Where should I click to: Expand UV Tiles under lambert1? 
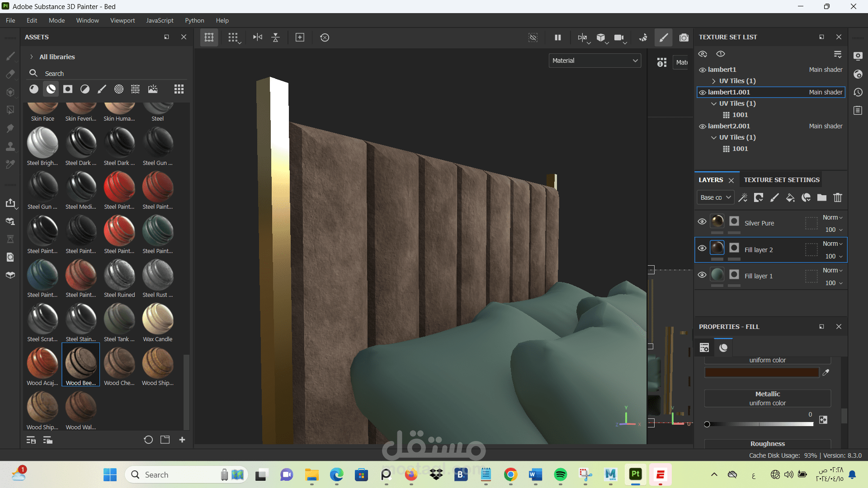[713, 81]
